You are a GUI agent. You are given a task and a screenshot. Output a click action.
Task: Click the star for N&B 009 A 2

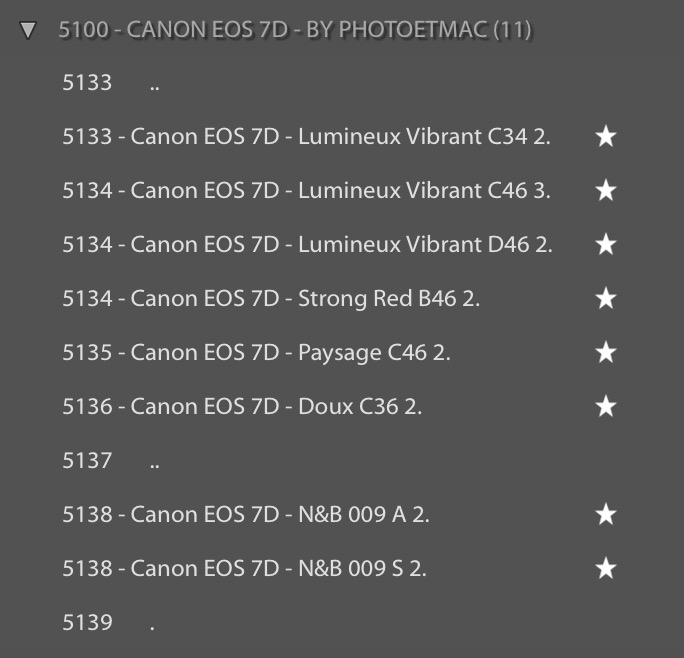605,515
